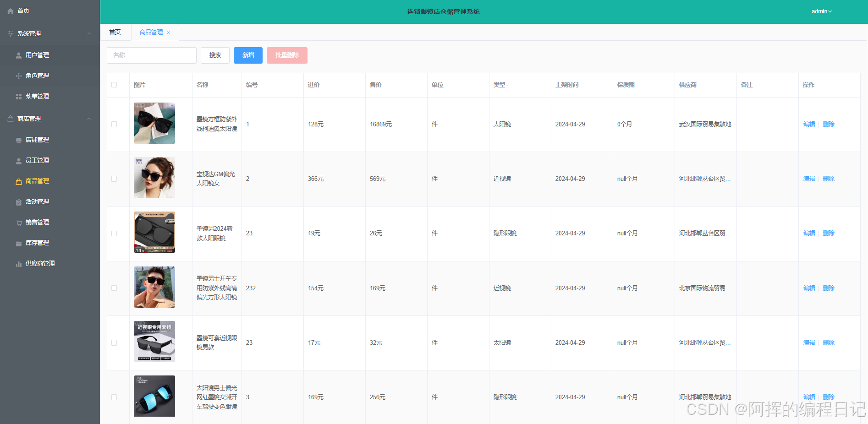Open the thumbnail of 墨镜可套近视眼镜男款
This screenshot has height=424, width=868.
[x=154, y=342]
